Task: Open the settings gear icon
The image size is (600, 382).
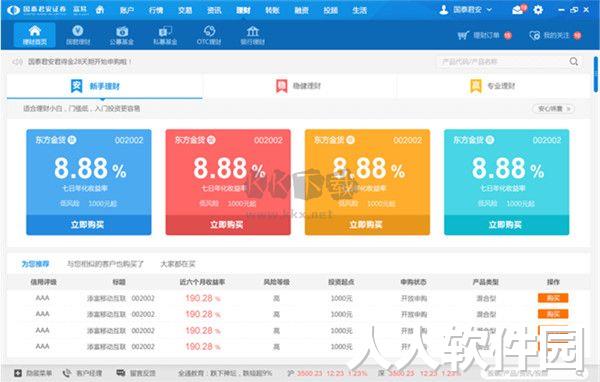Action: 538,10
